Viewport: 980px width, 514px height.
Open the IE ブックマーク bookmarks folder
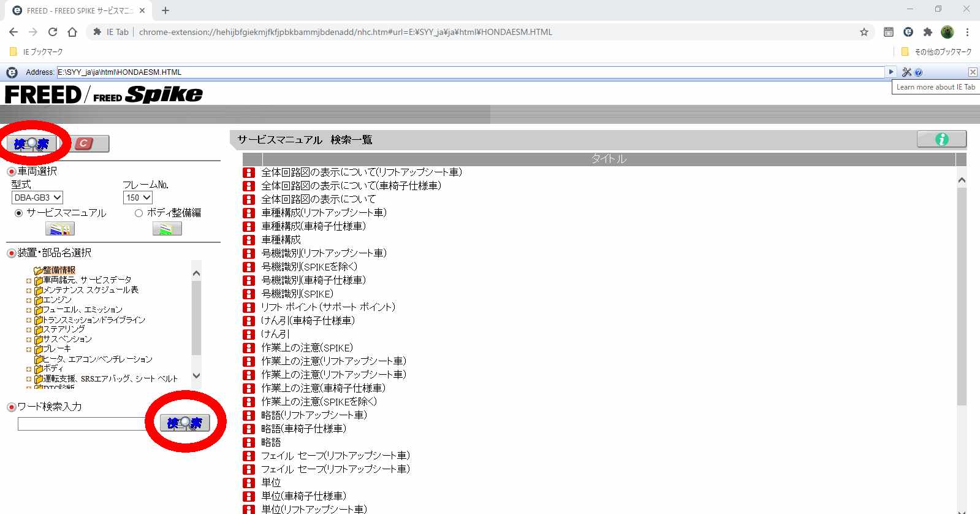point(37,52)
